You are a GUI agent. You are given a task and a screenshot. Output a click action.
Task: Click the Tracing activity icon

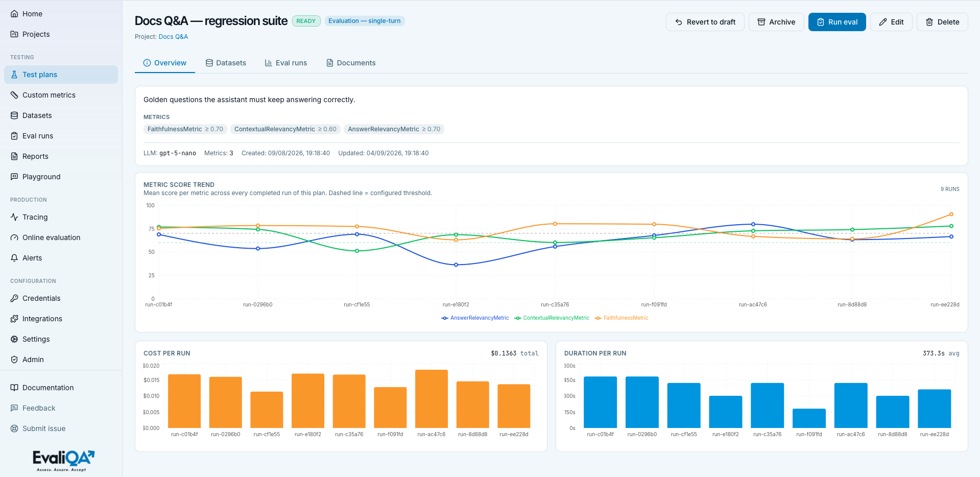pos(14,217)
